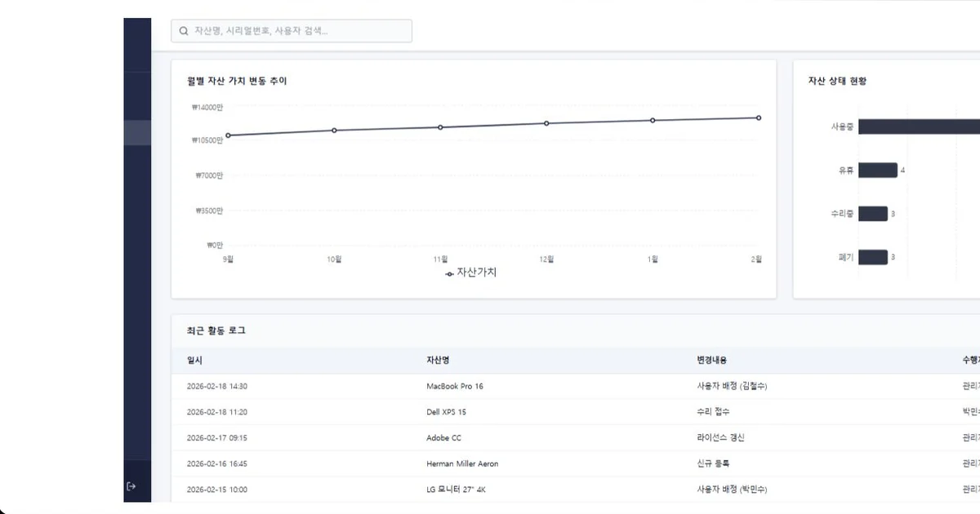Select the 11월 data point on chart
The height and width of the screenshot is (514, 980).
[x=440, y=127]
